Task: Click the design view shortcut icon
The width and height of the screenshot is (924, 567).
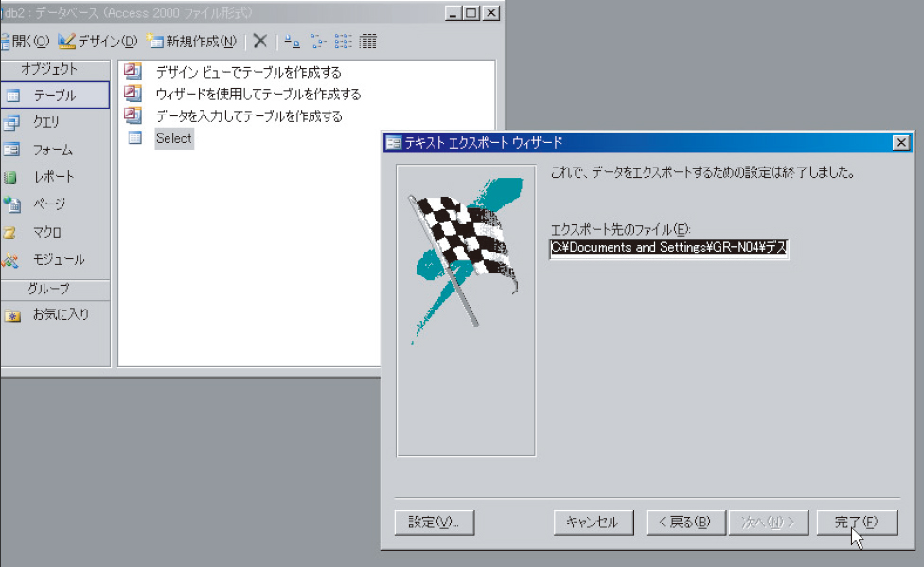Action: pyautogui.click(x=133, y=71)
